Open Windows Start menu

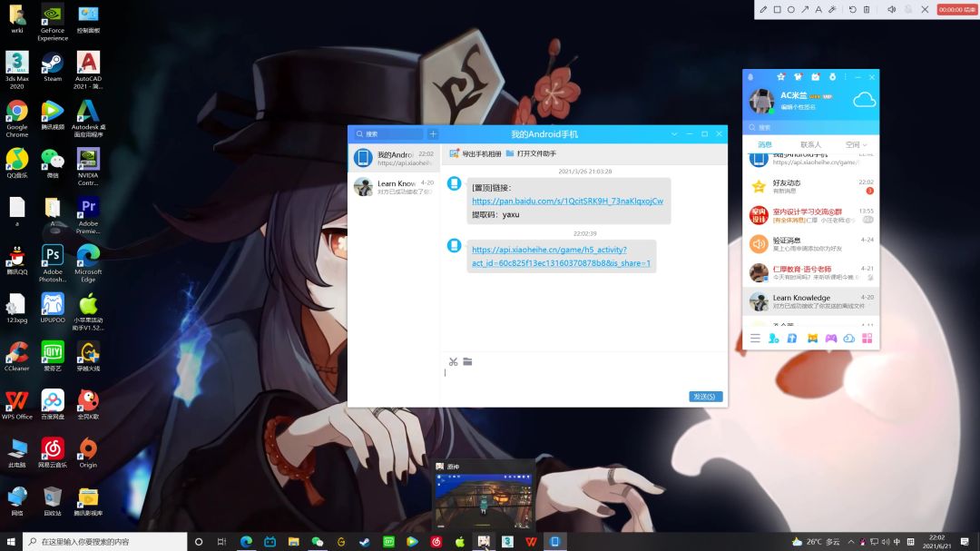tap(11, 542)
